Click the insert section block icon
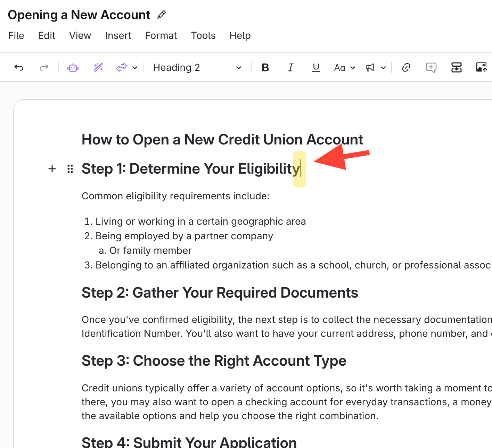 pos(456,68)
